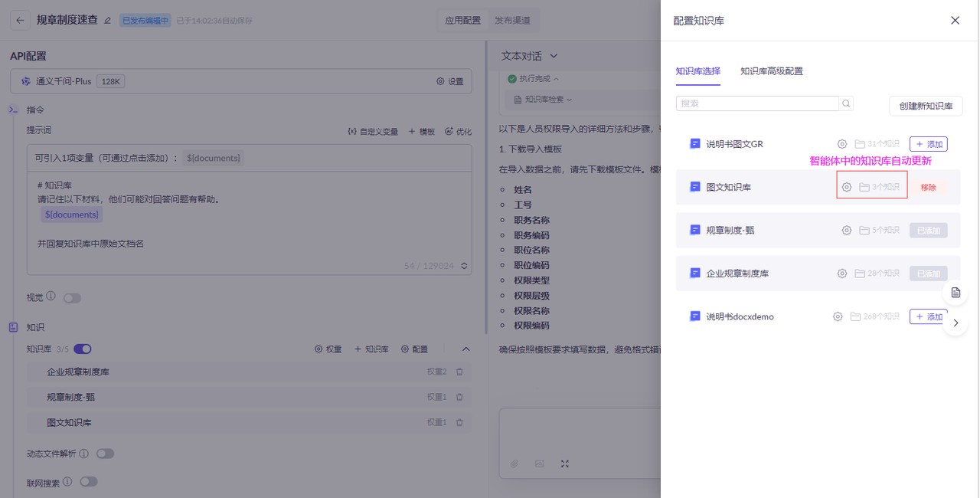Click the 搜索 input in knowledge base panel
The width and height of the screenshot is (980, 498).
tap(757, 103)
